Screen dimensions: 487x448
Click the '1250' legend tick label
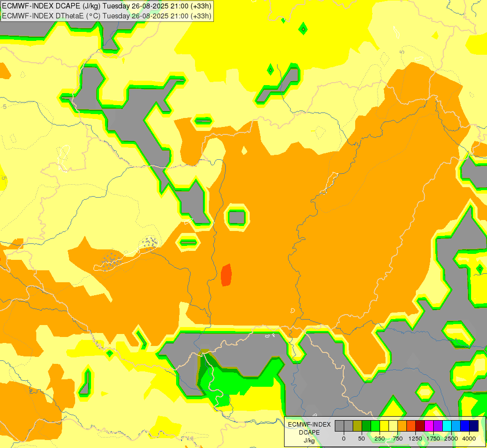[415, 439]
